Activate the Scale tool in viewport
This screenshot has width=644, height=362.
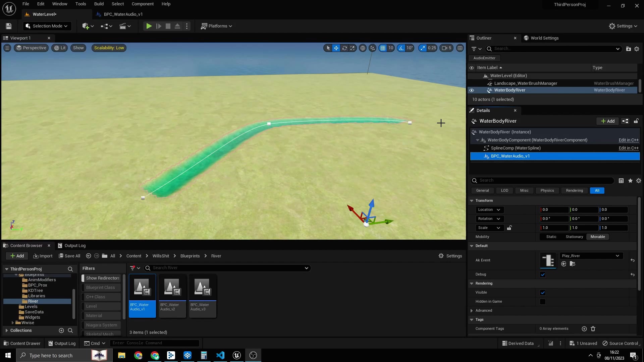353,48
